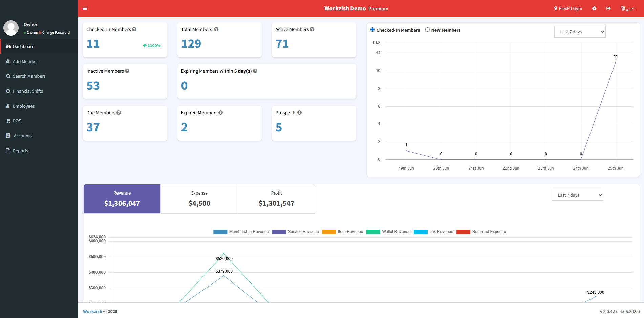Viewport: 644px width, 318px height.
Task: Click help icon next to Total Members
Action: pyautogui.click(x=216, y=29)
